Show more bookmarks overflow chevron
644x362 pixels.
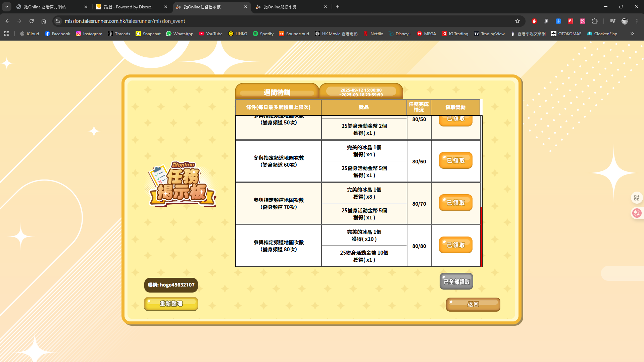click(x=632, y=34)
